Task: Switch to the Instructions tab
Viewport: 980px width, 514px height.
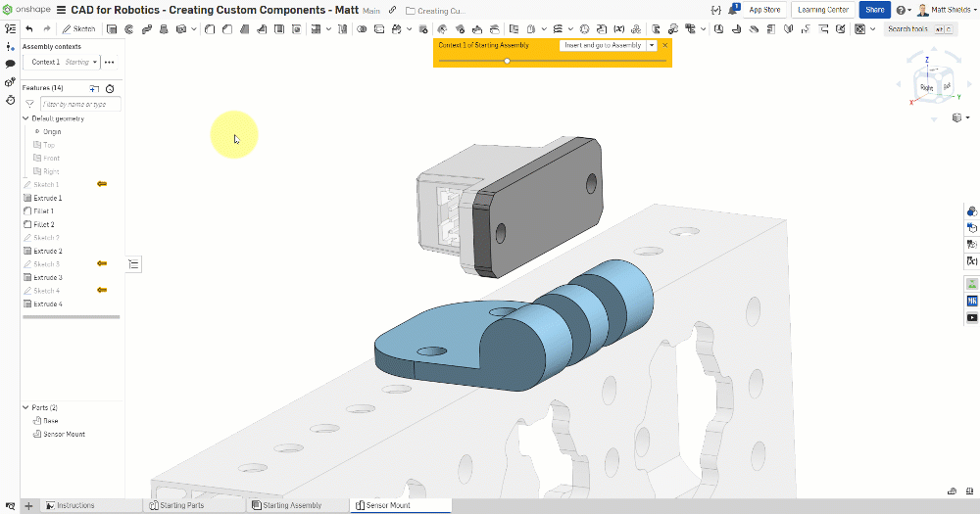Action: 75,506
